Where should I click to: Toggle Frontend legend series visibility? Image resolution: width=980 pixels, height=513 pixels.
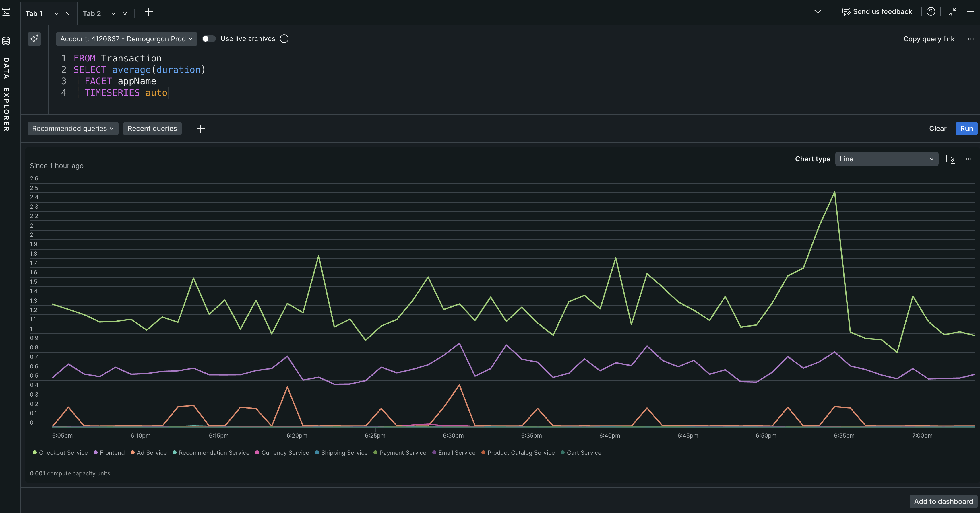point(112,452)
